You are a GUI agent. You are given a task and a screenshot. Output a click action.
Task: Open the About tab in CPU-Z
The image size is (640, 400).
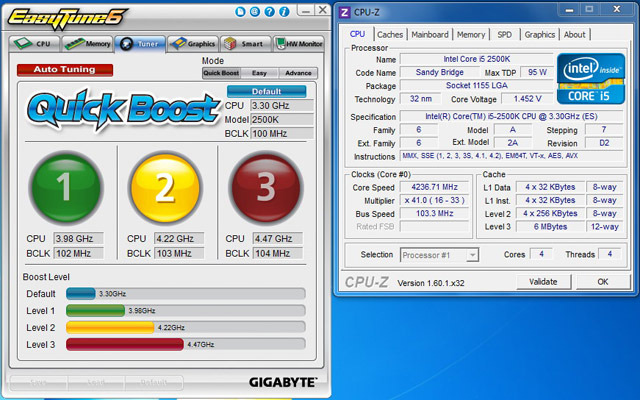[575, 35]
